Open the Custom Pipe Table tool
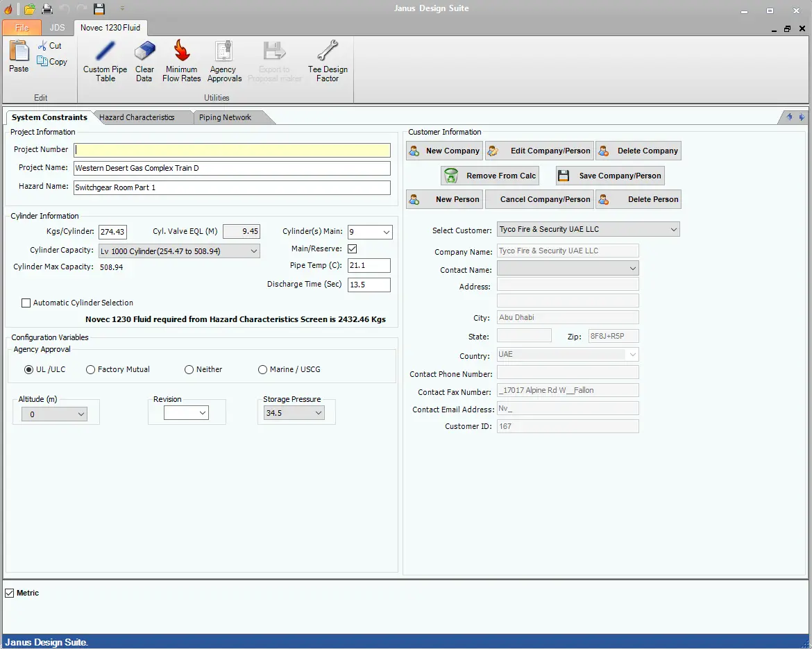 tap(105, 61)
